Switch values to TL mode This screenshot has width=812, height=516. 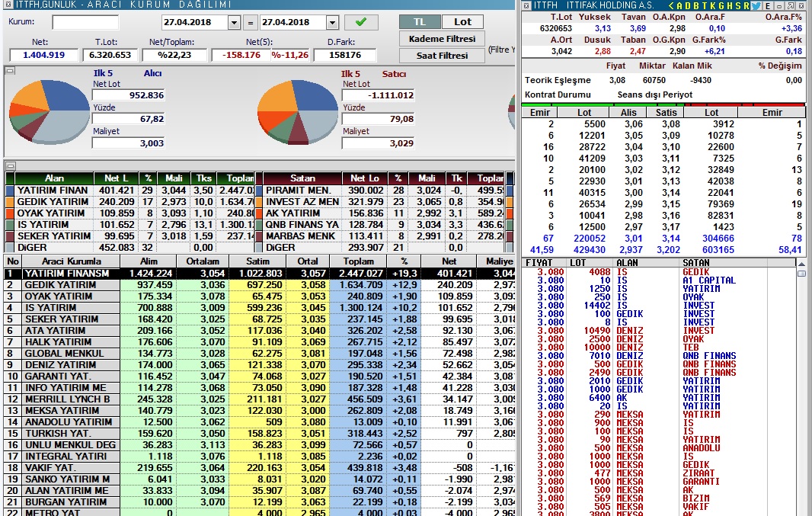(420, 22)
